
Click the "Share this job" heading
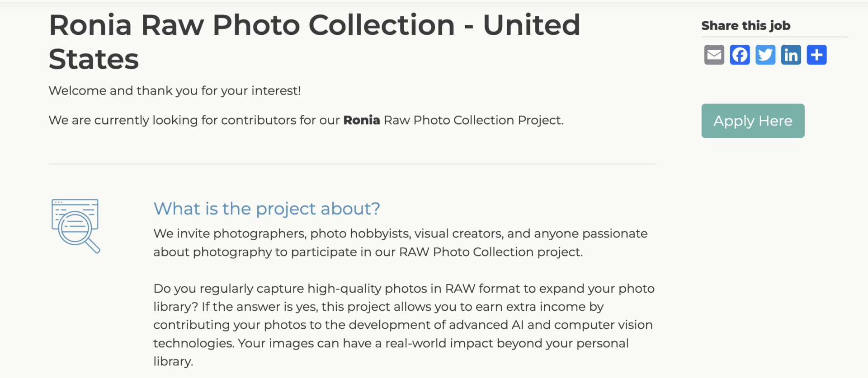coord(745,26)
